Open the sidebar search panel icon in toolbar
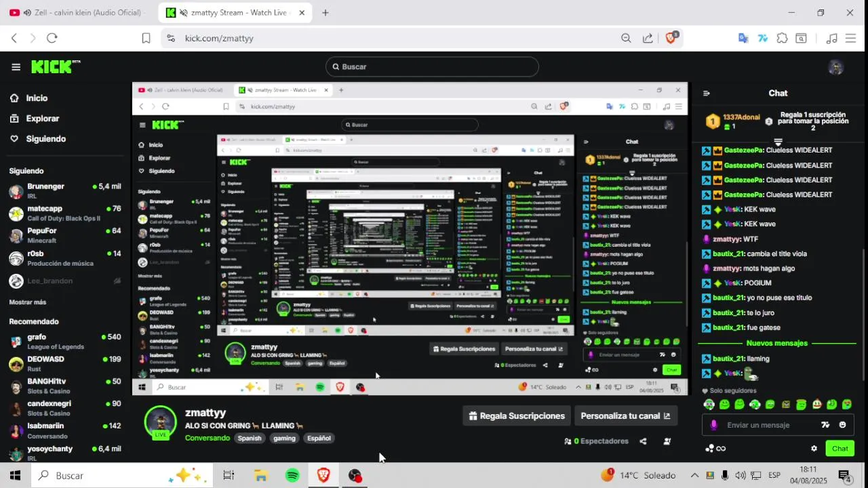 tap(801, 38)
